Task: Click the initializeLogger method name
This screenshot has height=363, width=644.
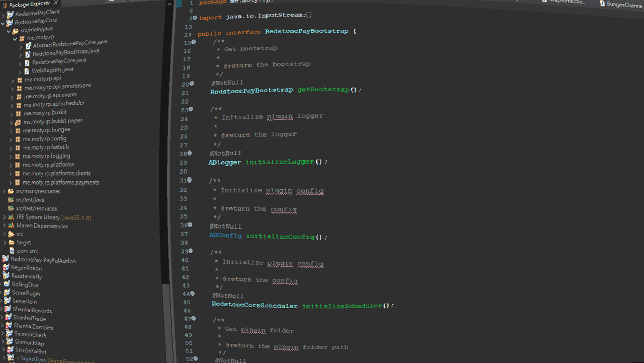Action: 280,162
